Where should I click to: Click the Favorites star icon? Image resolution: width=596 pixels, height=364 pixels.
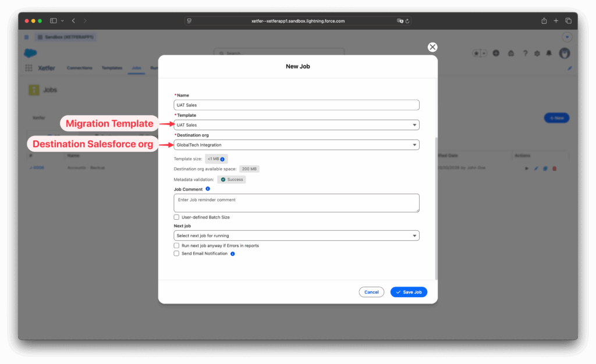(x=476, y=53)
